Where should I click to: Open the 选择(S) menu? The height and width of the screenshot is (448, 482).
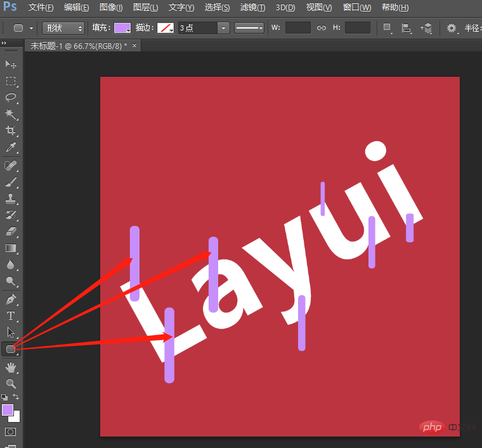(218, 7)
